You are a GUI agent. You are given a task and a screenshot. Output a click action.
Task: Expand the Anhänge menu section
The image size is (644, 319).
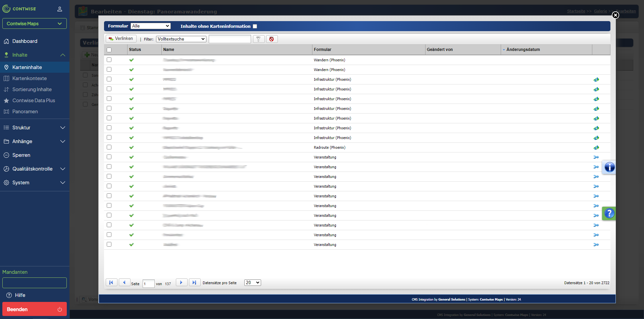[63, 141]
